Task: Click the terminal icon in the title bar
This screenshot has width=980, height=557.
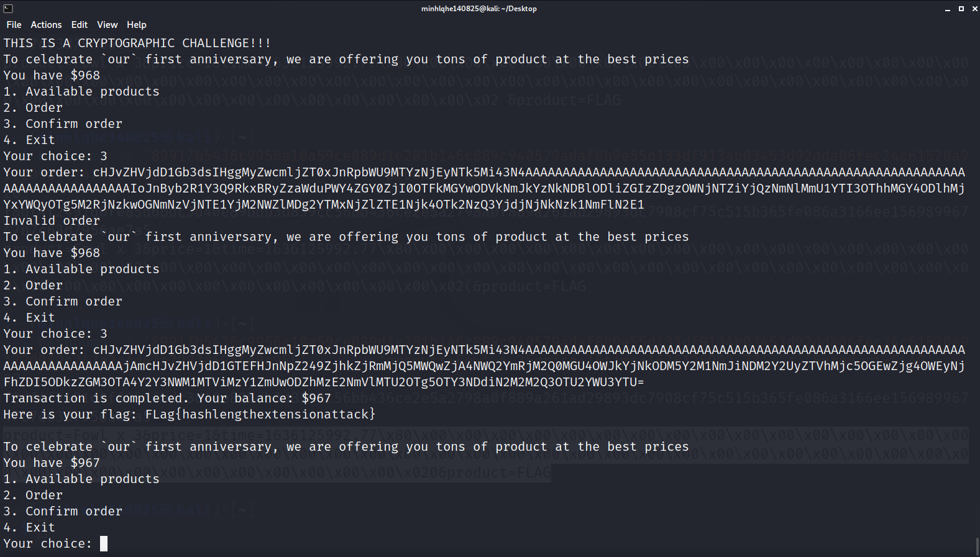Action: tap(7, 8)
